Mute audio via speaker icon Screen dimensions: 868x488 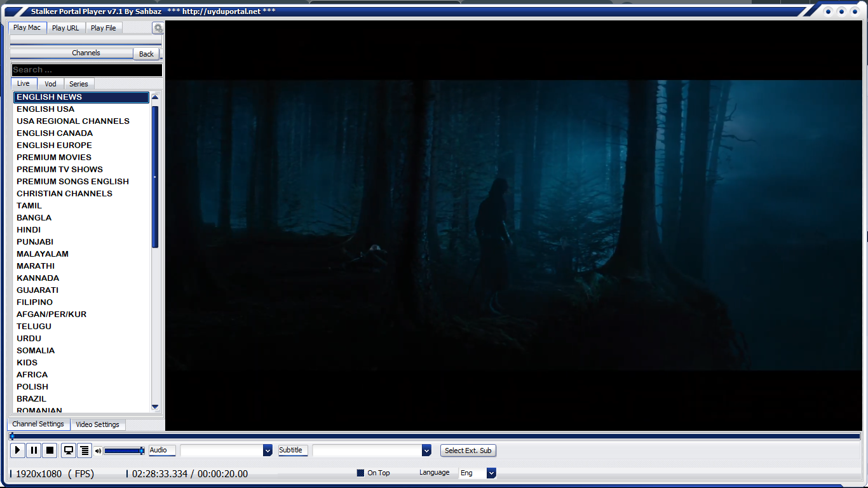pos(98,451)
